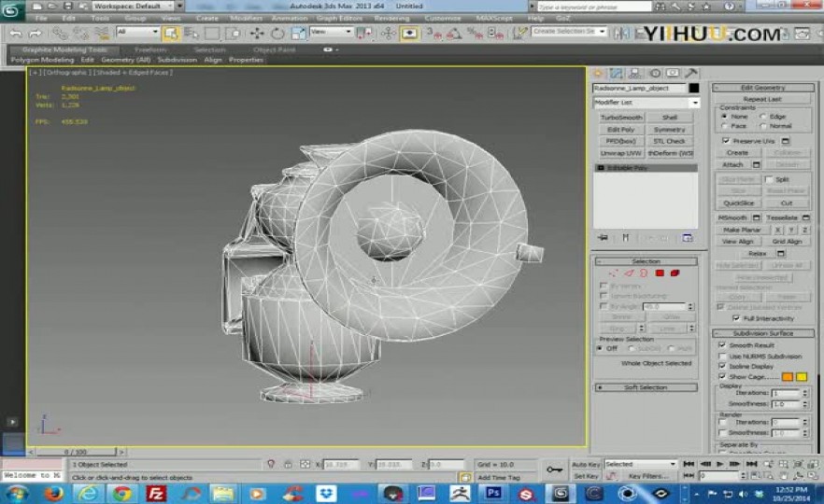Viewport: 824px width, 504px height.
Task: Collapse the Subdivision Surface rollout
Action: click(763, 333)
